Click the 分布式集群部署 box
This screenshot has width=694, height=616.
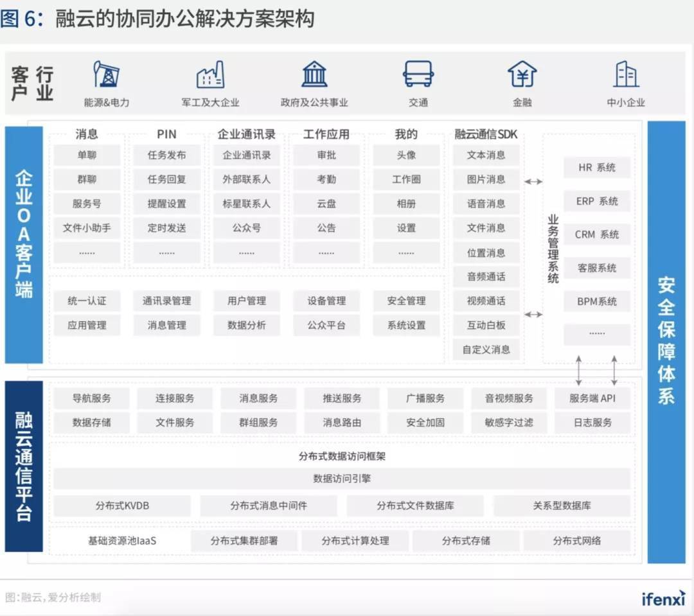point(244,541)
